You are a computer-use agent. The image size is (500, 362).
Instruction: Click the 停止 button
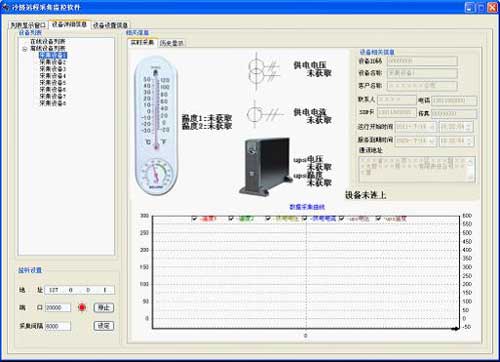[104, 307]
